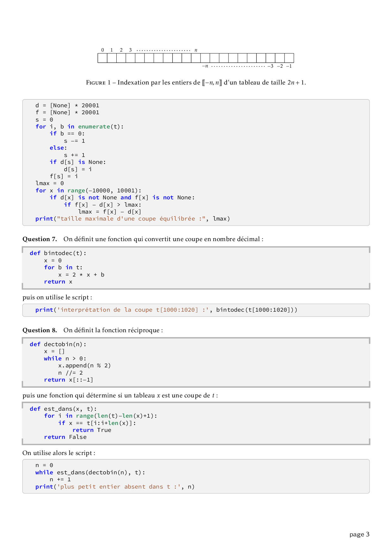Click the 'for i, b in enumerate(t):' line
The width and height of the screenshot is (392, 555).
[79, 127]
